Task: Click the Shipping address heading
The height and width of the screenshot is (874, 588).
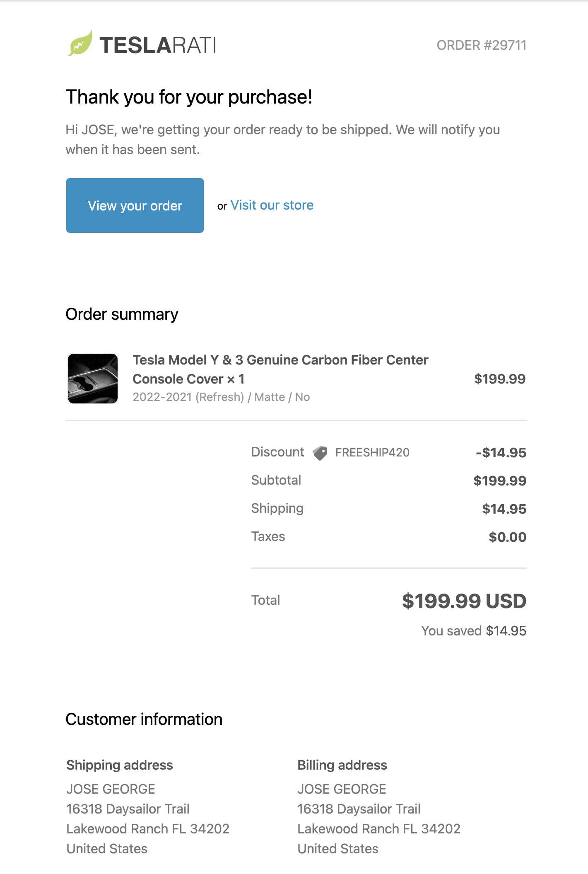Action: pyautogui.click(x=120, y=765)
